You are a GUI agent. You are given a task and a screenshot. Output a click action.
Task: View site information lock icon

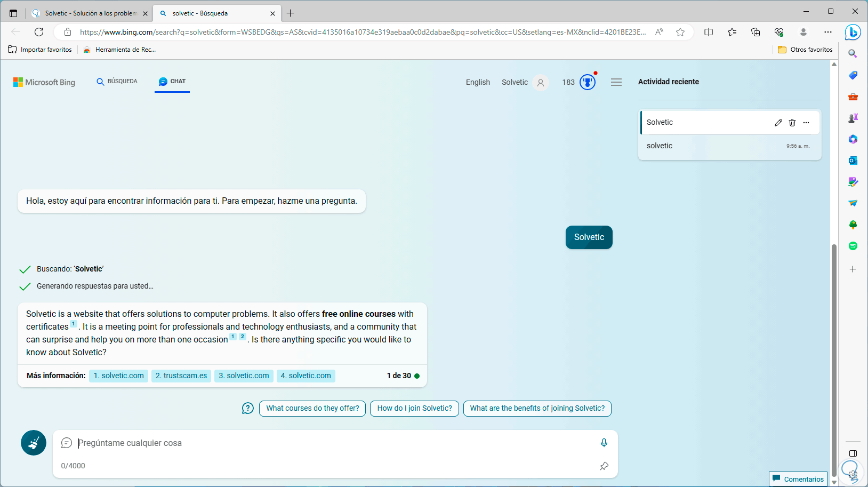(x=68, y=32)
